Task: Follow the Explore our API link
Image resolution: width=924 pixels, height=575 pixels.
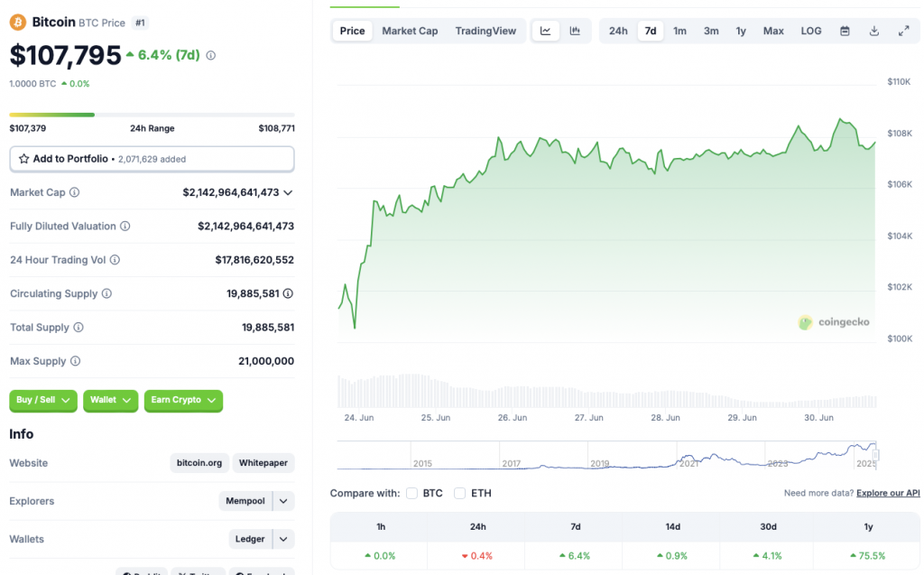Action: 888,493
